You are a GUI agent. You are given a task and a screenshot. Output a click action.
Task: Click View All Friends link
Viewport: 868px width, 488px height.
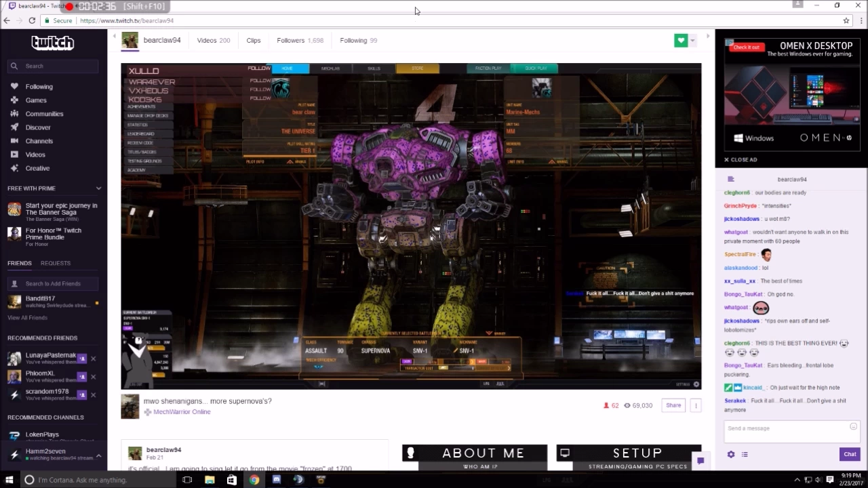pos(28,318)
